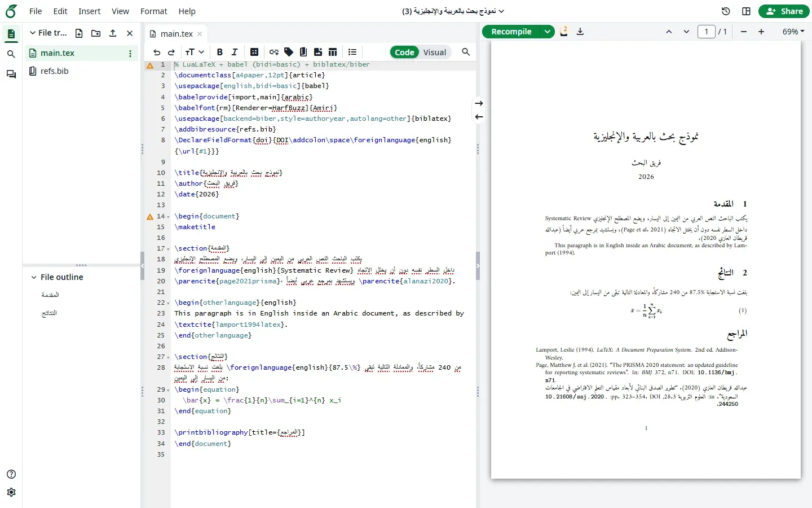Download the compiled PDF

(x=580, y=32)
